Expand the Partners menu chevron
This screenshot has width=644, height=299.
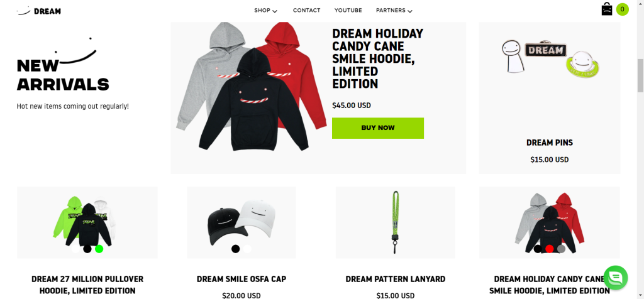point(410,11)
